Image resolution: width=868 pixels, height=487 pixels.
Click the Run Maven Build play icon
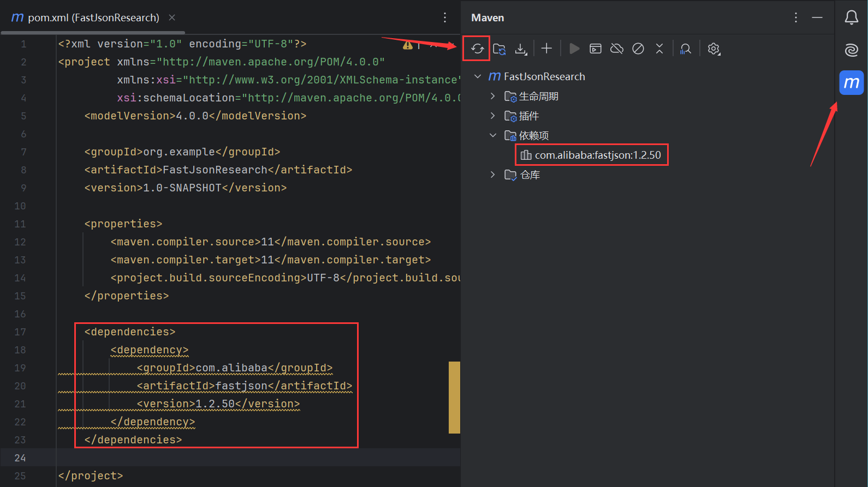click(x=574, y=49)
